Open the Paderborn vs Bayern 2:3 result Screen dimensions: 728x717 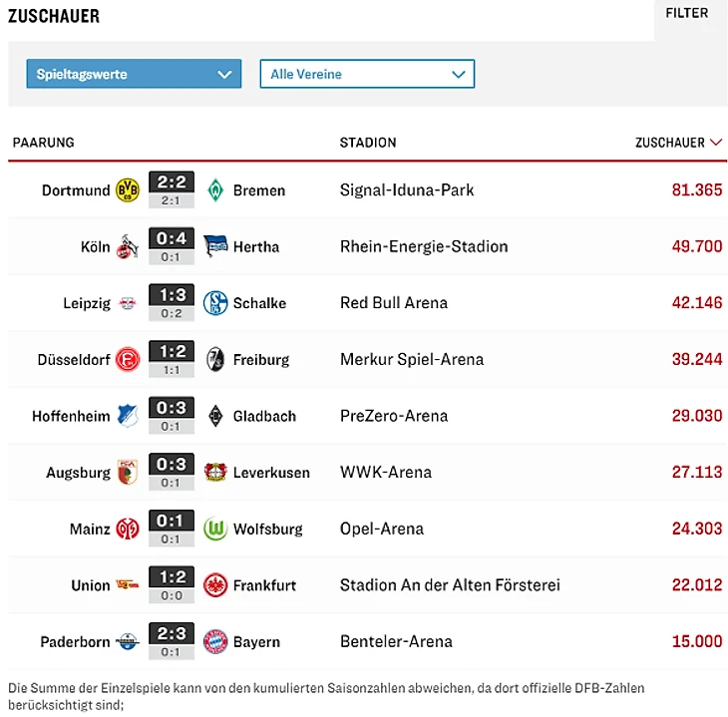172,634
